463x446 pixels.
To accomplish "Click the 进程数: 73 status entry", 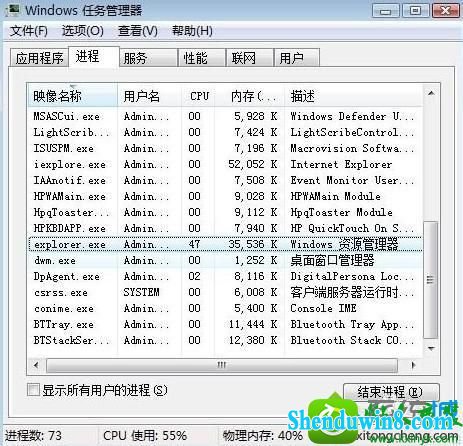I will click(33, 436).
